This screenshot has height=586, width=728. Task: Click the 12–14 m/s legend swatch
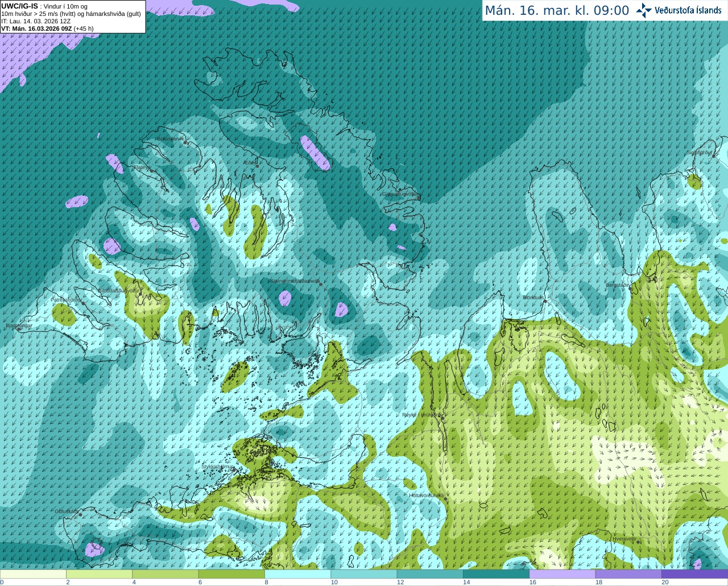click(430, 574)
